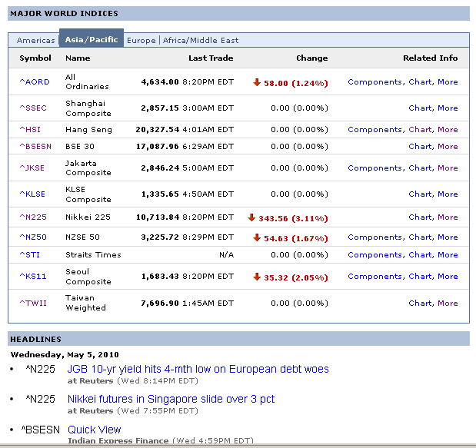Open Chart for Taiwan Weighted
This screenshot has height=448, width=476.
coord(420,303)
